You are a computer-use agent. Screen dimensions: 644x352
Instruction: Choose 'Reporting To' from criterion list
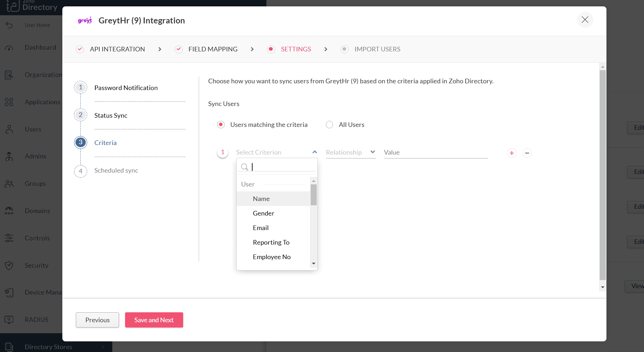(271, 242)
